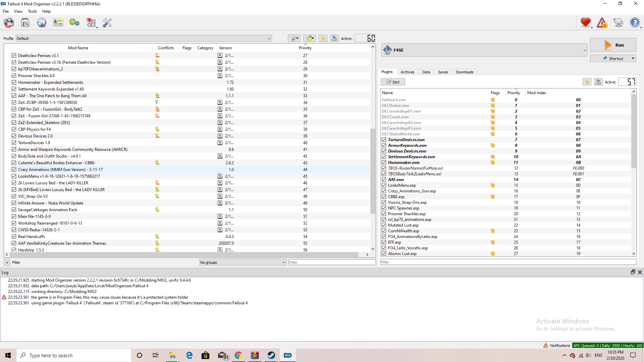This screenshot has height=362, width=644.
Task: Open the warning problems triangle icon
Action: (602, 23)
